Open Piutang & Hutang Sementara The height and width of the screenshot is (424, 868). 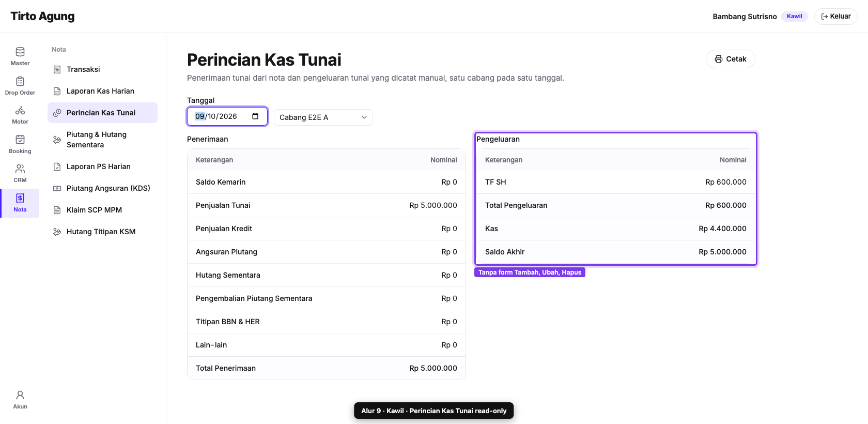(102, 140)
